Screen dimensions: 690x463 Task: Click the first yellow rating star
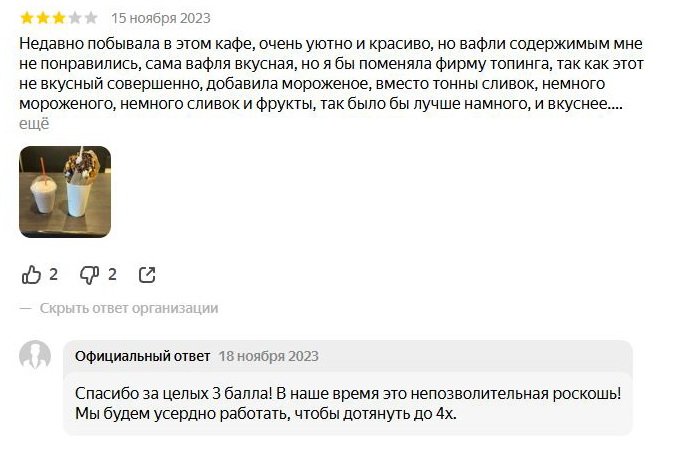(27, 18)
